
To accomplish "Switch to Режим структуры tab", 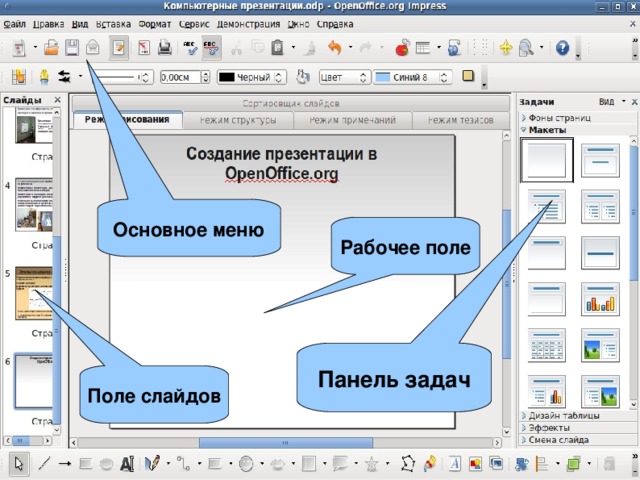I will pos(238,120).
